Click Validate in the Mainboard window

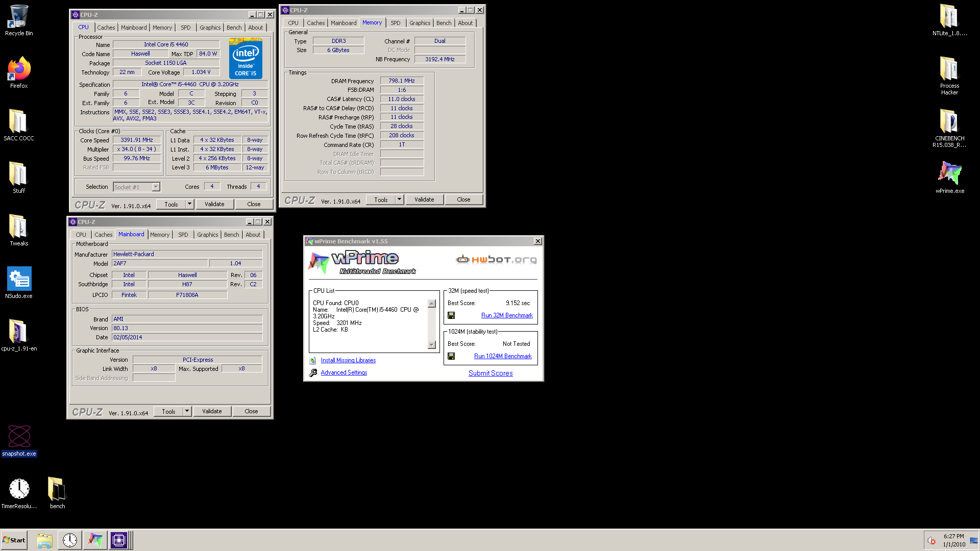pyautogui.click(x=212, y=411)
